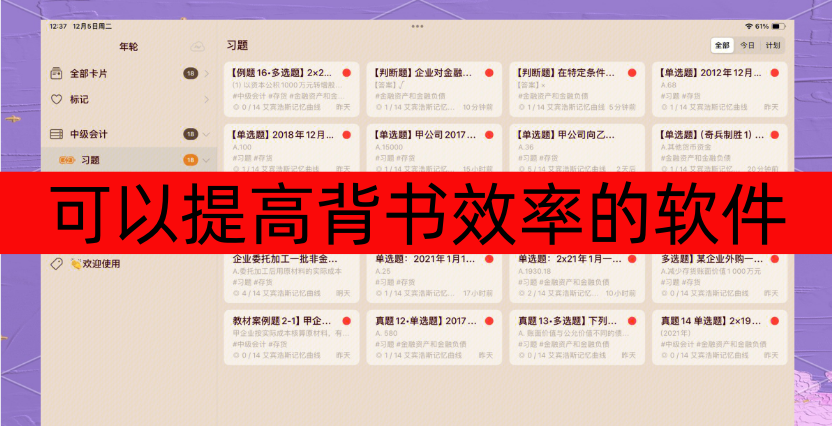Click the 中级会计 deck icon
Viewport: 832px width, 426px height.
tap(56, 134)
